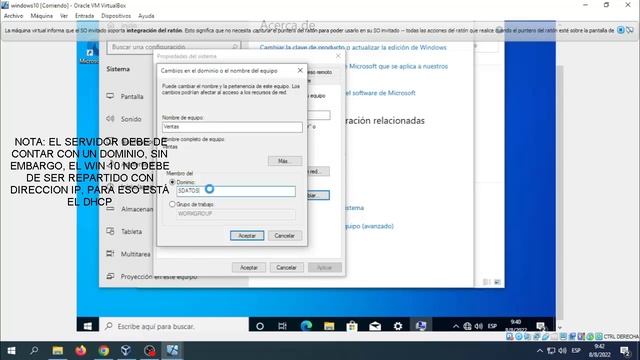Open Cortana in the guest taskbar
The height and width of the screenshot is (360, 640).
(x=260, y=326)
